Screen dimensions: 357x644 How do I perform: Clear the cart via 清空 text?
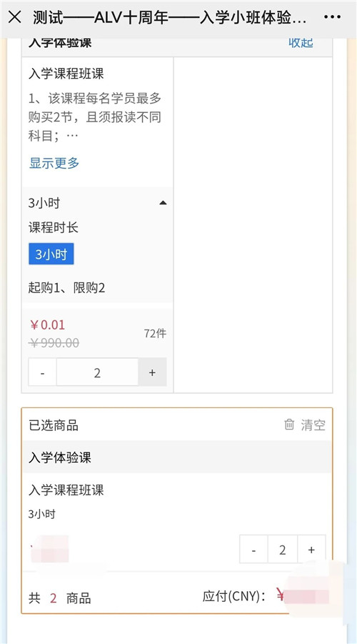pos(313,425)
